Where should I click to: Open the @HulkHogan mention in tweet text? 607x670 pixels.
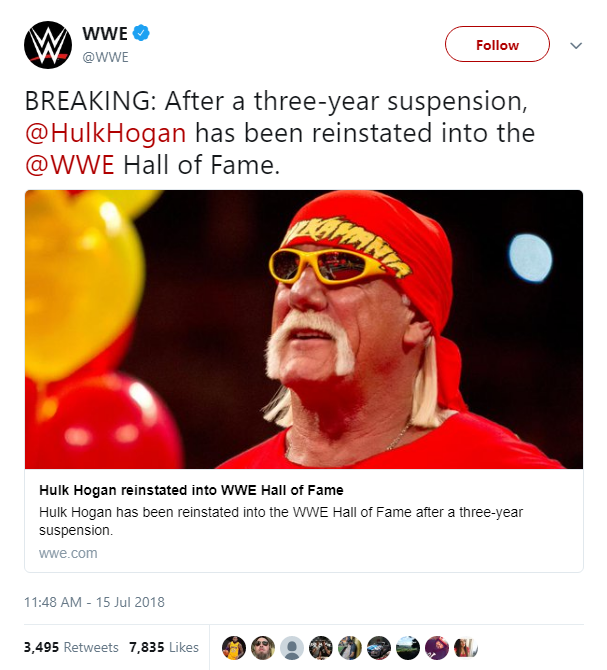click(x=106, y=133)
